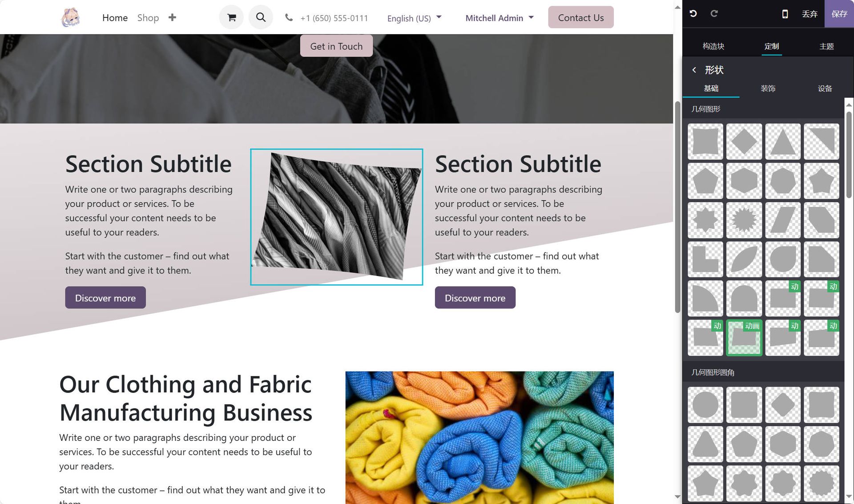
Task: Switch to the 定制 tab
Action: click(x=772, y=46)
